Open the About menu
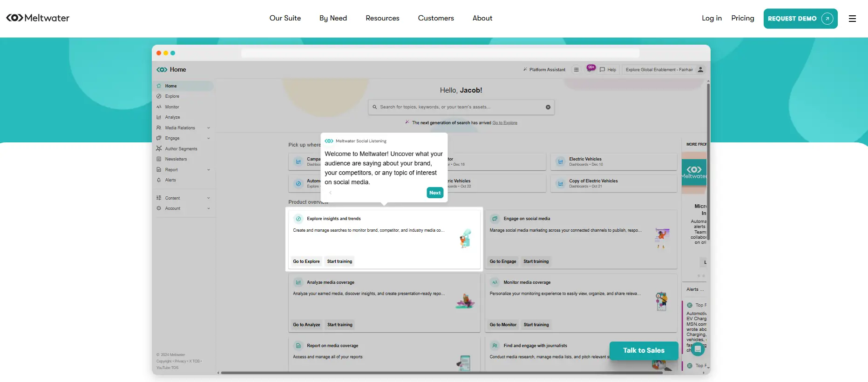 click(x=482, y=18)
